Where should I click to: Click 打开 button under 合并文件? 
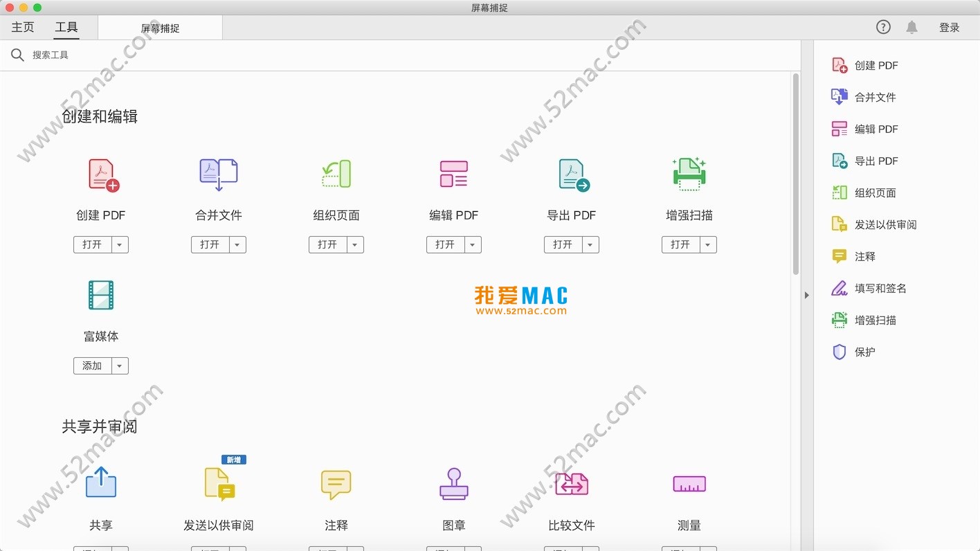[x=210, y=244]
